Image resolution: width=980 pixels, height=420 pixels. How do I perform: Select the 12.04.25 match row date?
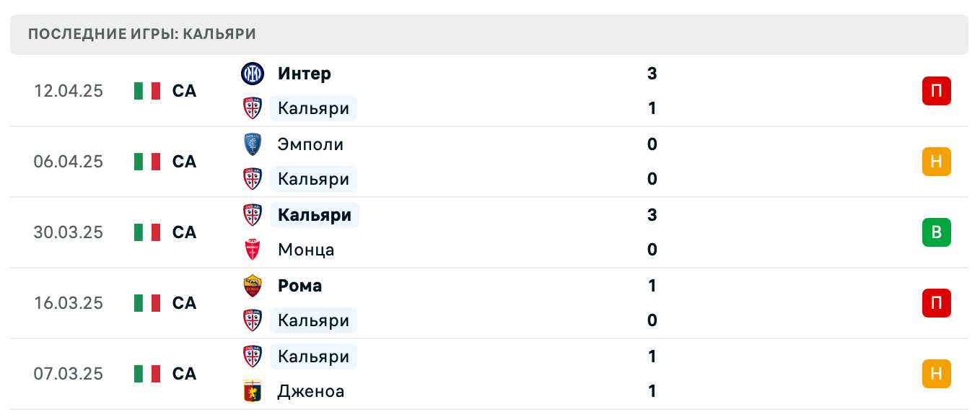point(69,91)
